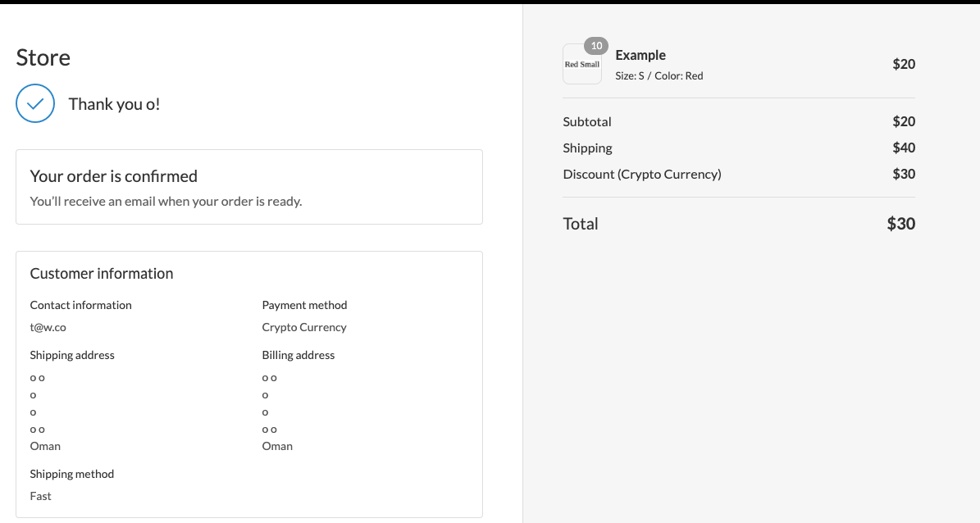Image resolution: width=980 pixels, height=523 pixels.
Task: Click the Total label
Action: (581, 224)
